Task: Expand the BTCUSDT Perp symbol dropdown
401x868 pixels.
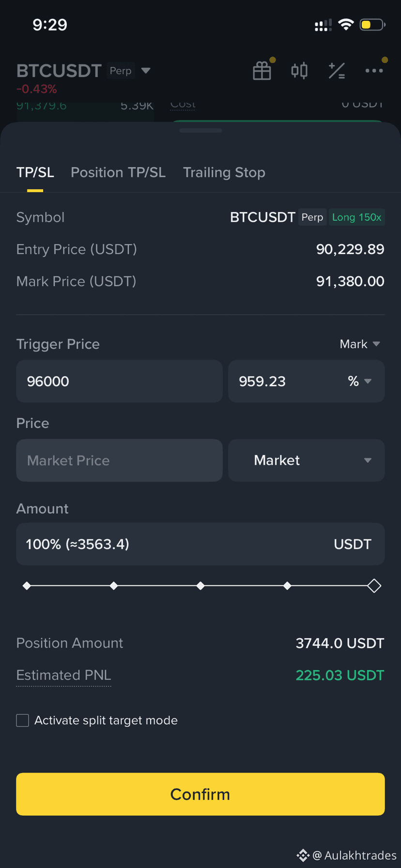Action: [x=145, y=71]
